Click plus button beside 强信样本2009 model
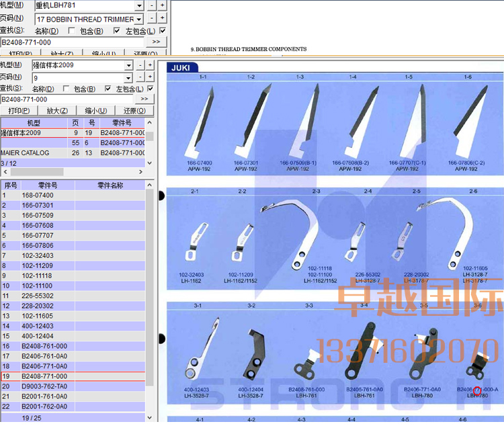504x426 pixels. (150, 65)
